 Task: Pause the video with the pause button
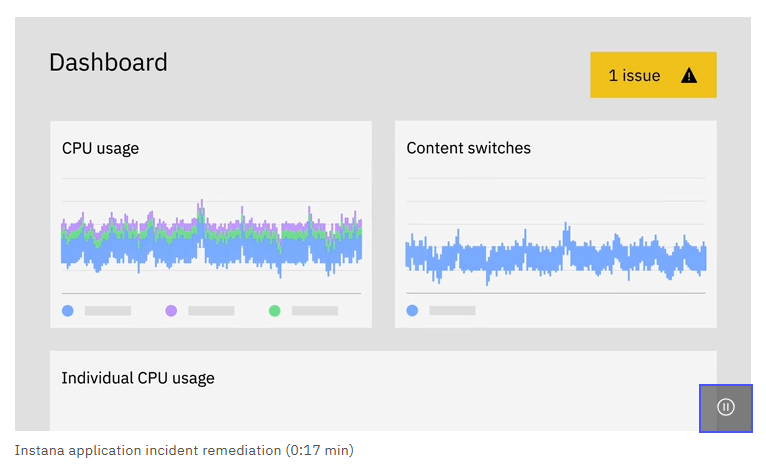click(726, 407)
